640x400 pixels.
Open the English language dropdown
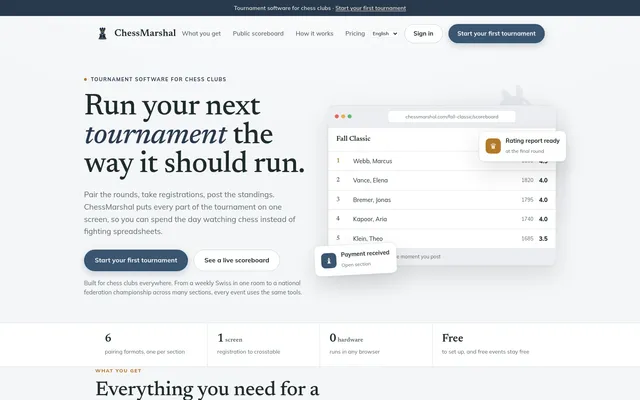384,33
